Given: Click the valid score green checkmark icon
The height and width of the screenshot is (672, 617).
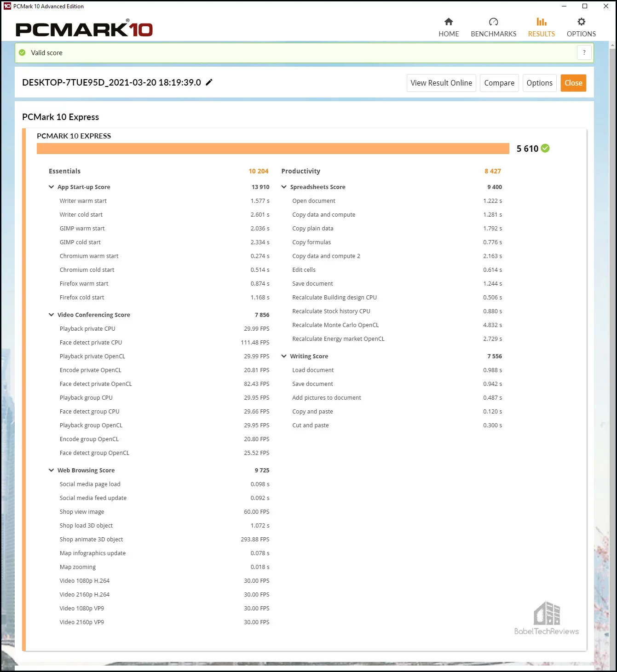Looking at the screenshot, I should [22, 52].
